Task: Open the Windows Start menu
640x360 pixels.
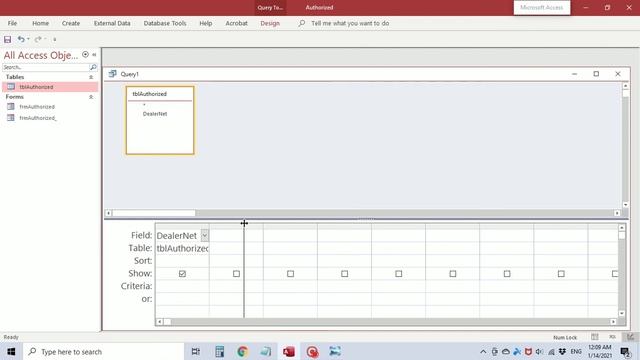Action: coord(11,351)
